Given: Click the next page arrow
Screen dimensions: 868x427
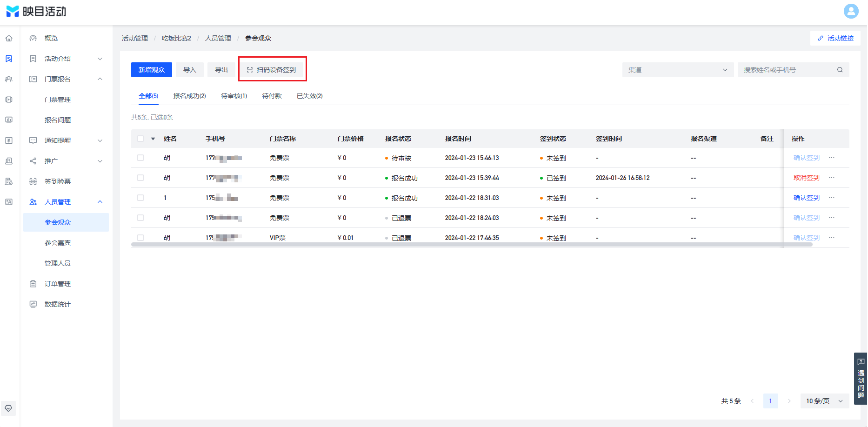Looking at the screenshot, I should 789,401.
